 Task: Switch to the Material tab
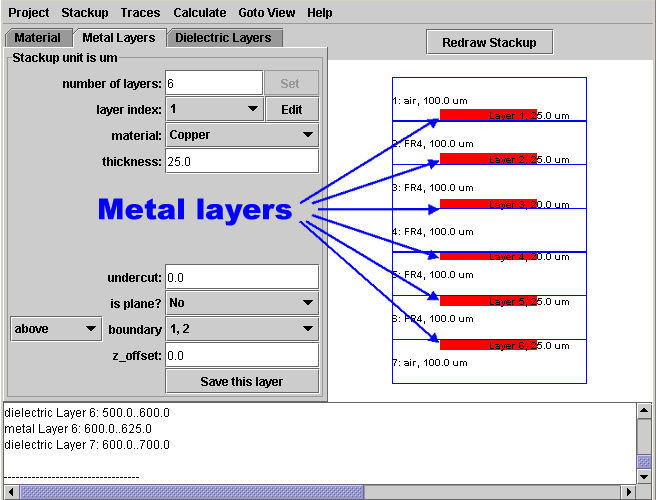point(38,38)
